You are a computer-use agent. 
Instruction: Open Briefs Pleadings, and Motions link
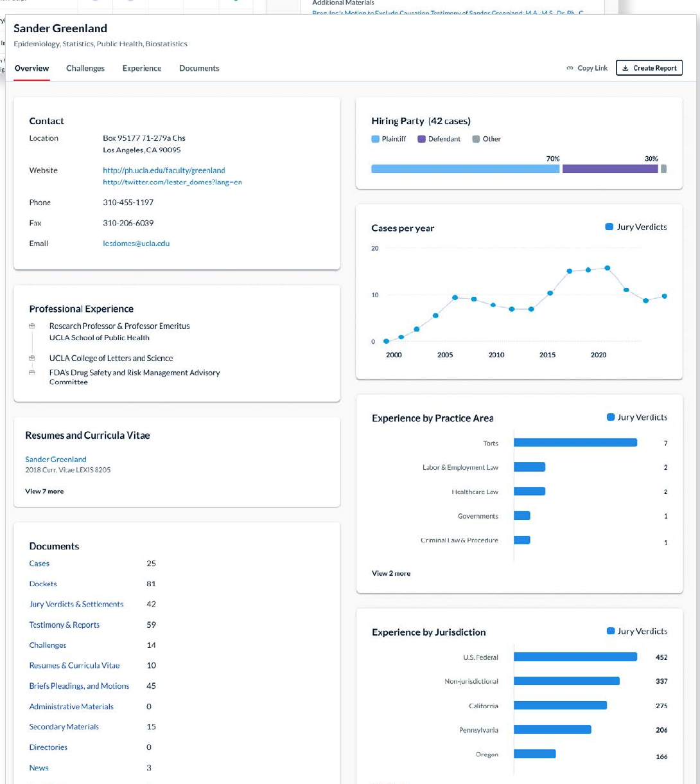(79, 686)
